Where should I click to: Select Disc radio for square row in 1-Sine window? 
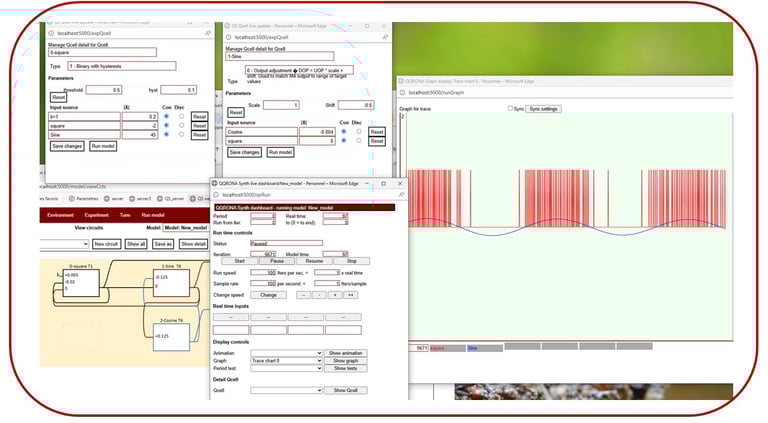pyautogui.click(x=359, y=141)
